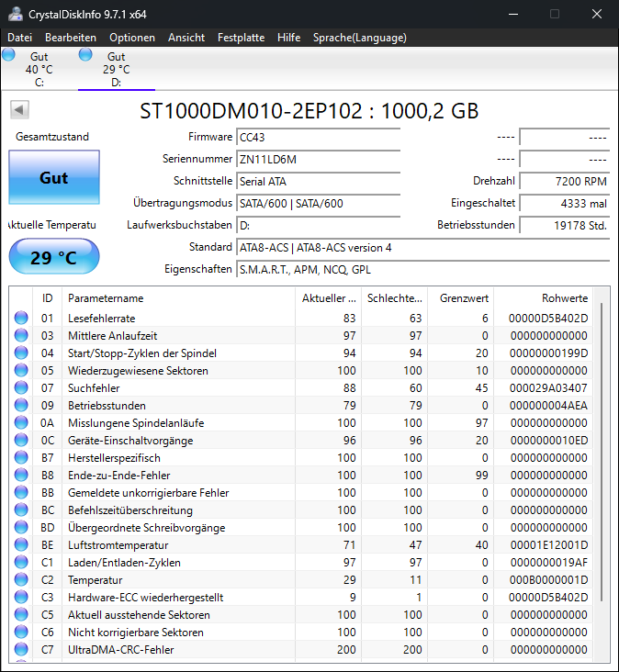
Task: Click status icon for Nicht korrigierbare Sektoren
Action: [x=21, y=633]
